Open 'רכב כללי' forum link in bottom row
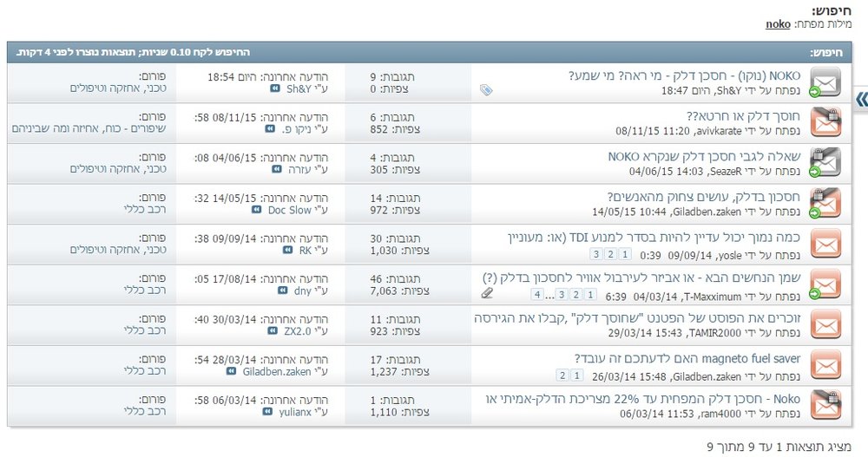This screenshot has height=457, width=868. (x=145, y=411)
